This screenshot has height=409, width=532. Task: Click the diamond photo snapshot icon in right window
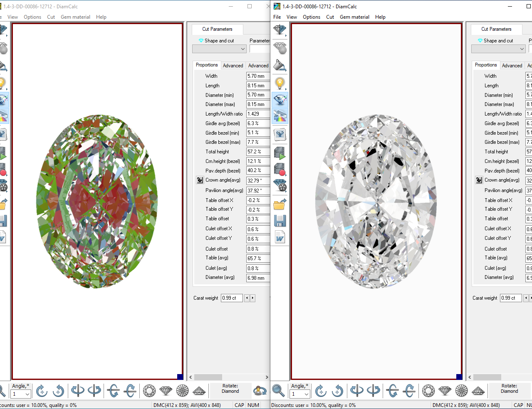coord(280,134)
